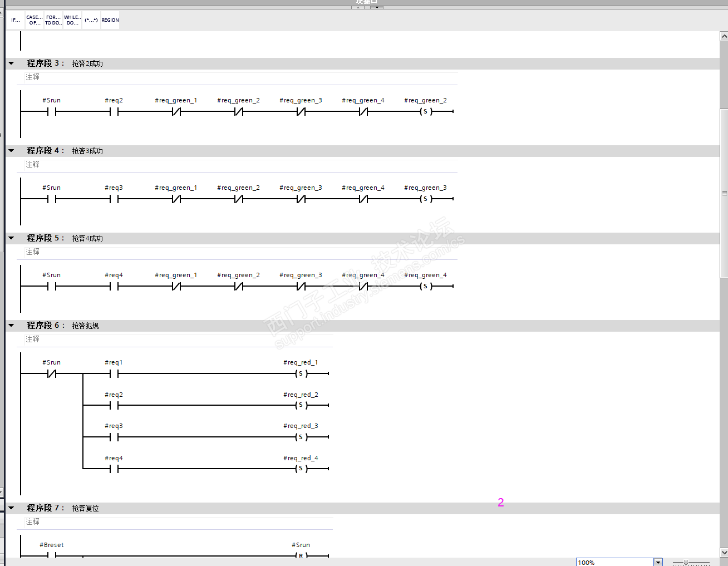
Task: Select #req_green_4 NC contact in network 4
Action: click(363, 199)
